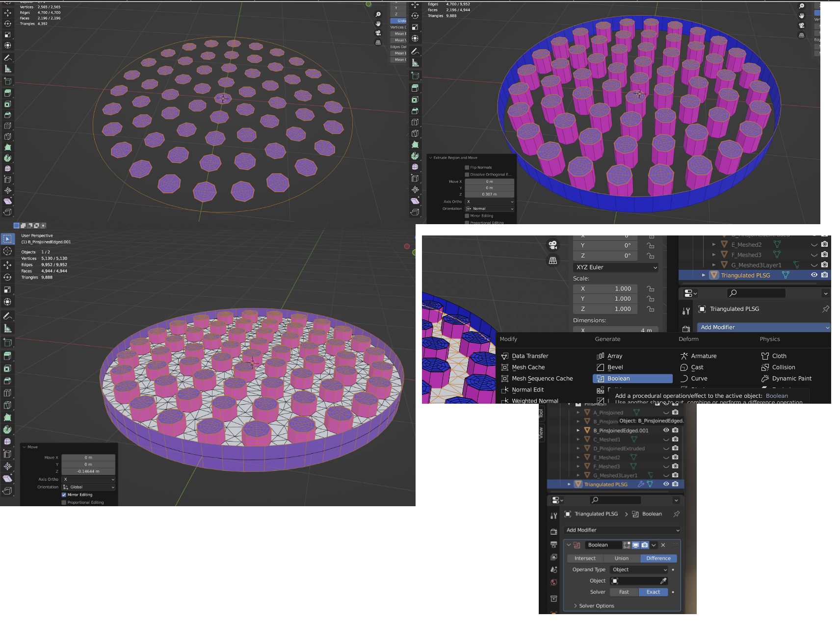Expand the Solver Options section

click(594, 606)
